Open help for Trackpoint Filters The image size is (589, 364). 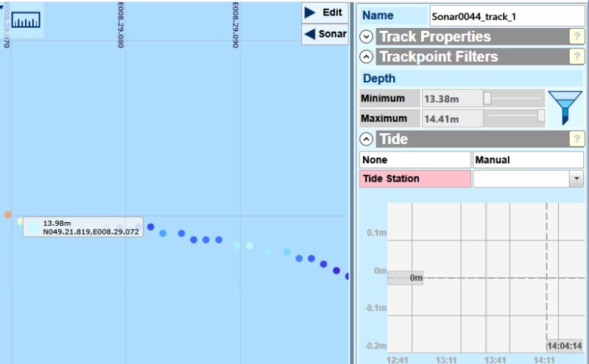point(578,57)
